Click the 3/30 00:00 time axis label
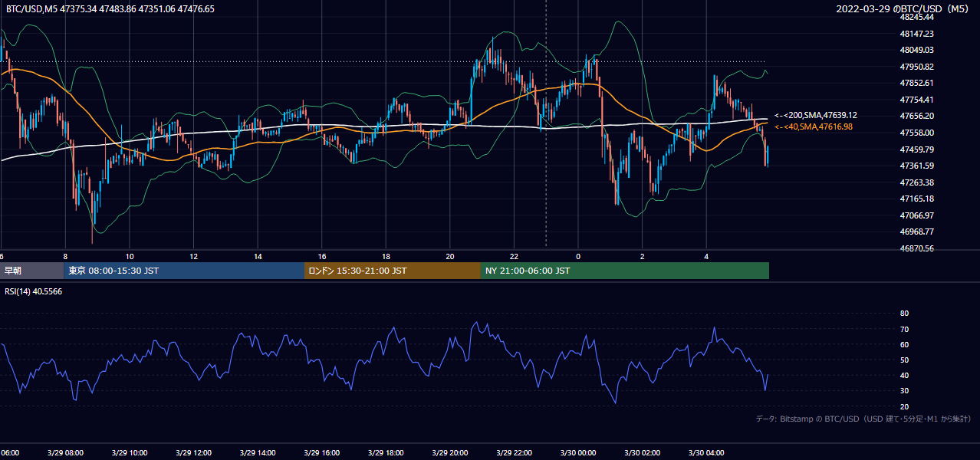Image resolution: width=980 pixels, height=460 pixels. coord(577,453)
